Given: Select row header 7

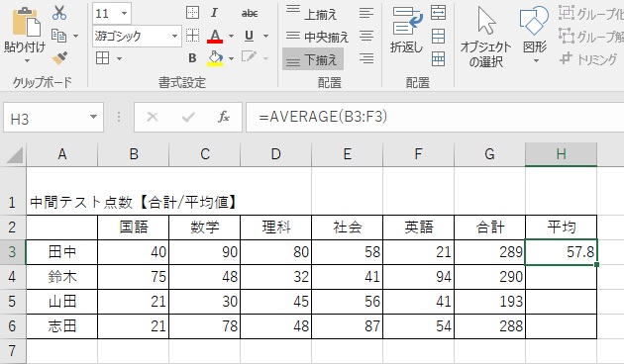Looking at the screenshot, I should click(12, 351).
